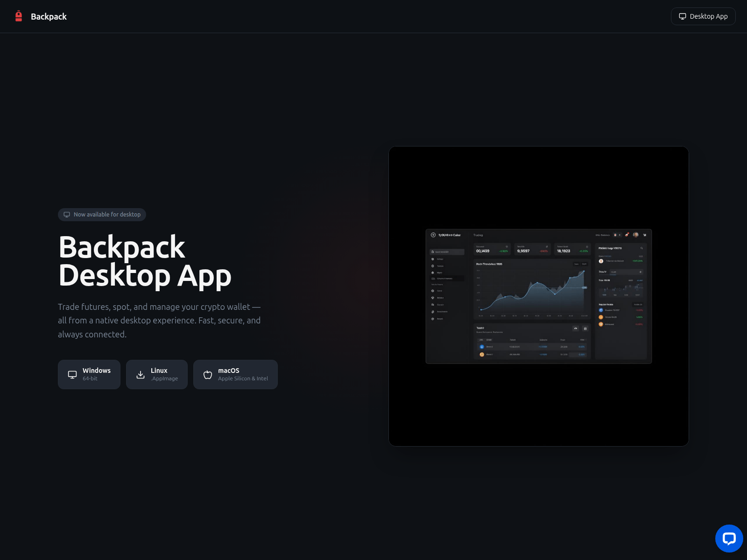The height and width of the screenshot is (560, 747).
Task: Toggle the left time-range button above the price chart
Action: [x=576, y=264]
